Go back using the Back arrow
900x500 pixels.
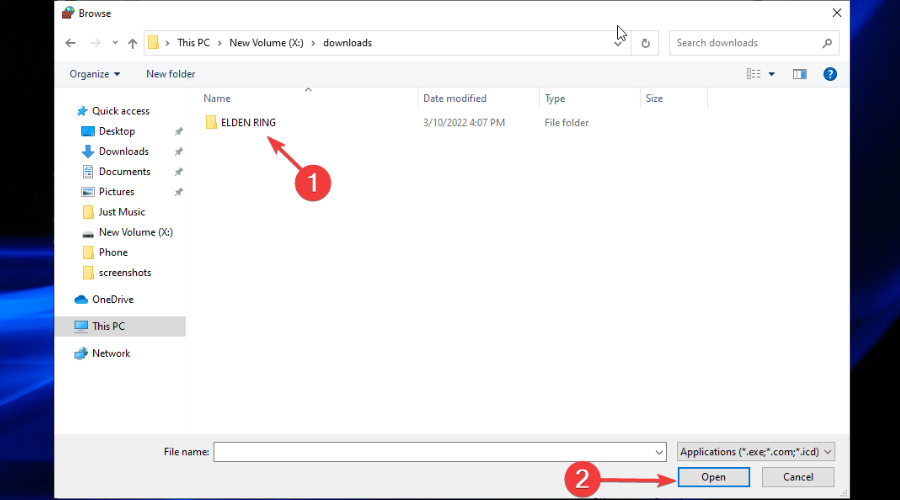click(x=70, y=43)
